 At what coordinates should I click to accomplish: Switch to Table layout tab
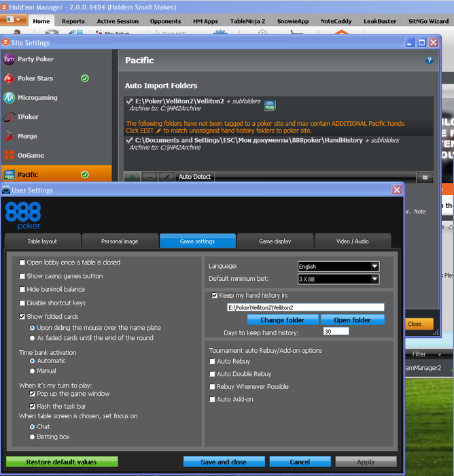[x=43, y=241]
